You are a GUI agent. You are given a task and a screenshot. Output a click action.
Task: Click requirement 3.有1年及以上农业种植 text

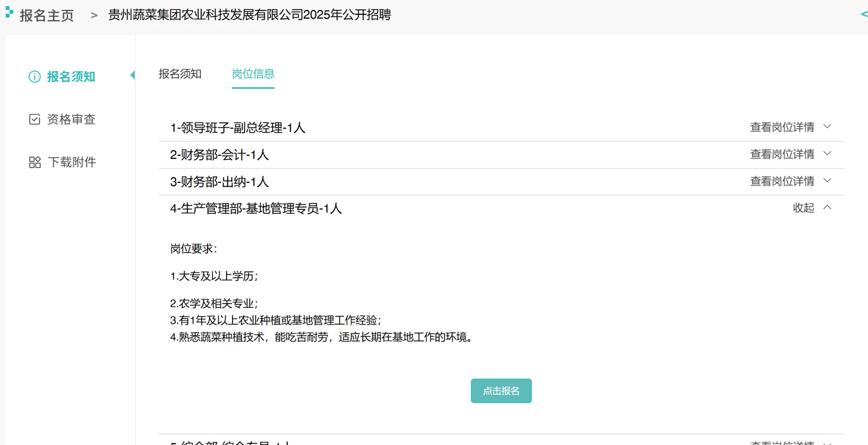[276, 320]
